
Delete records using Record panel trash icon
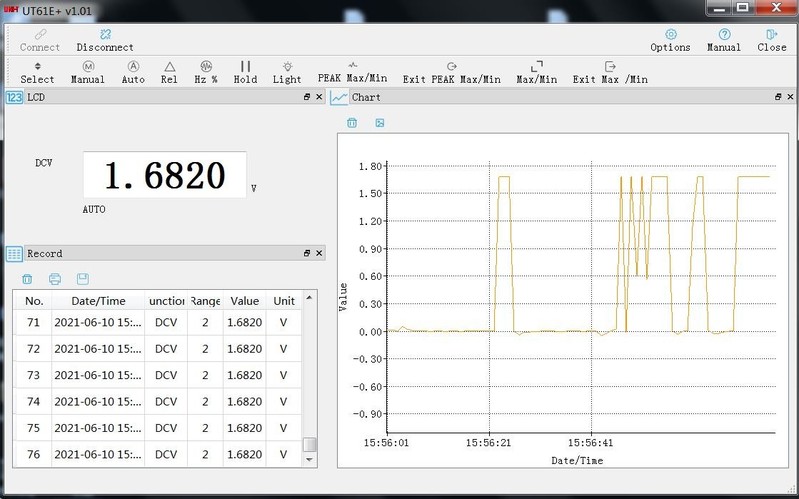click(x=27, y=279)
